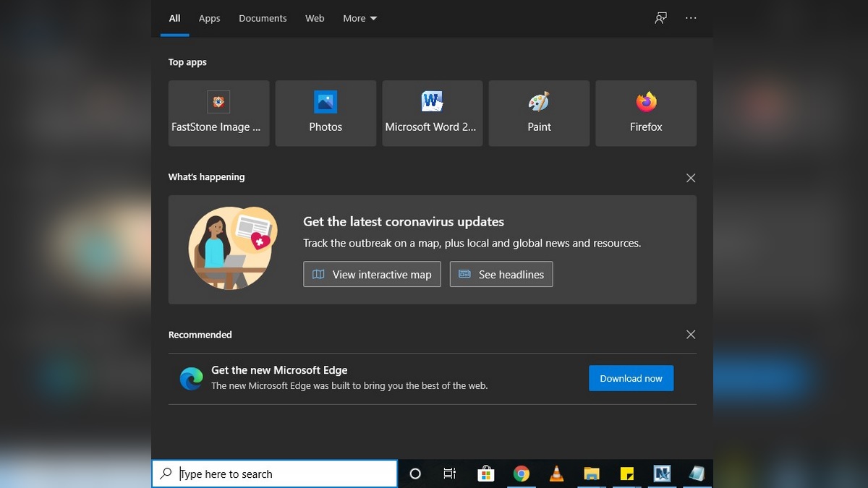The width and height of the screenshot is (868, 488).
Task: Click the Feedback icon
Action: [660, 18]
